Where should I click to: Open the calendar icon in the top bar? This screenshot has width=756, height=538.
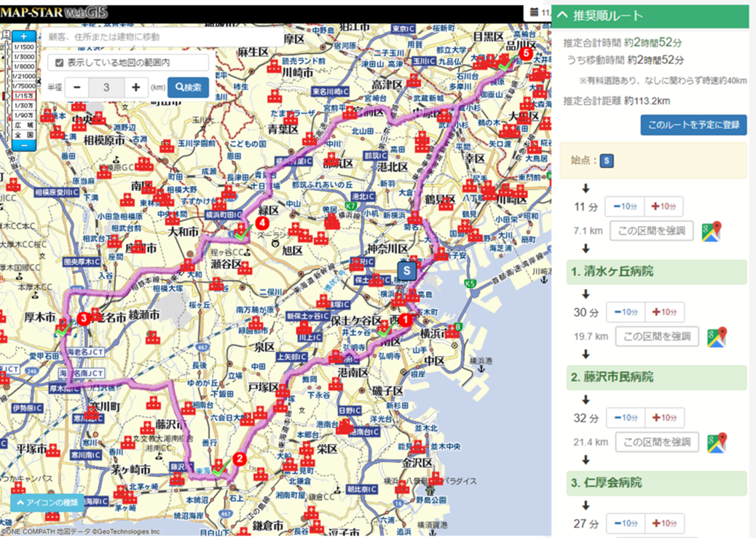tap(534, 12)
